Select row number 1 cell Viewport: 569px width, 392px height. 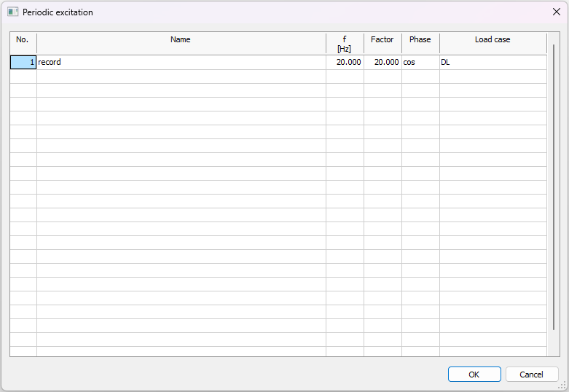23,63
